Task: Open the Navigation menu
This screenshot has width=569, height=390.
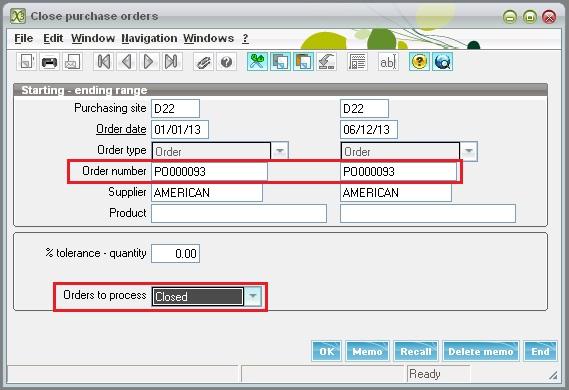Action: pyautogui.click(x=149, y=38)
